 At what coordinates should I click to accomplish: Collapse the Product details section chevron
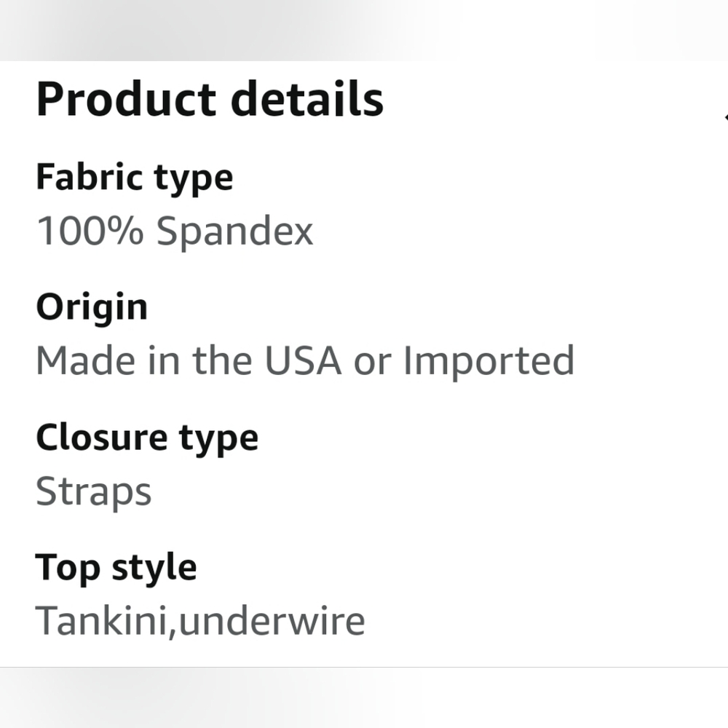[725, 117]
